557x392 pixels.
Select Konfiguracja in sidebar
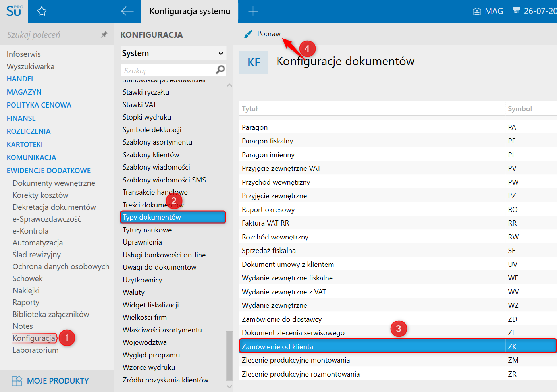[34, 338]
